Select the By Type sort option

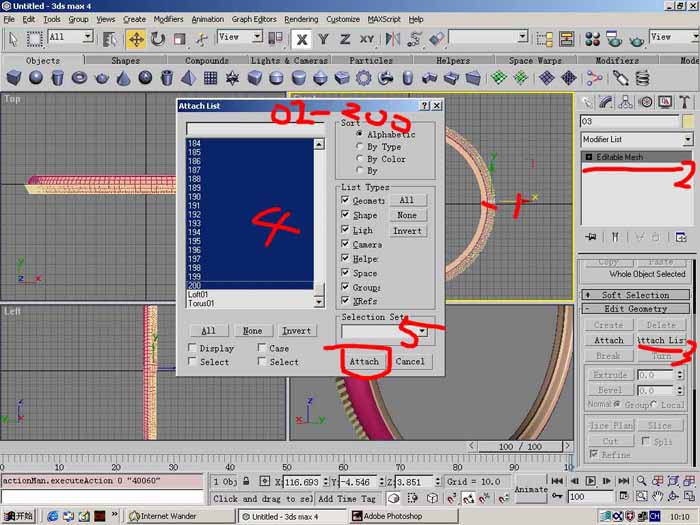coord(359,146)
